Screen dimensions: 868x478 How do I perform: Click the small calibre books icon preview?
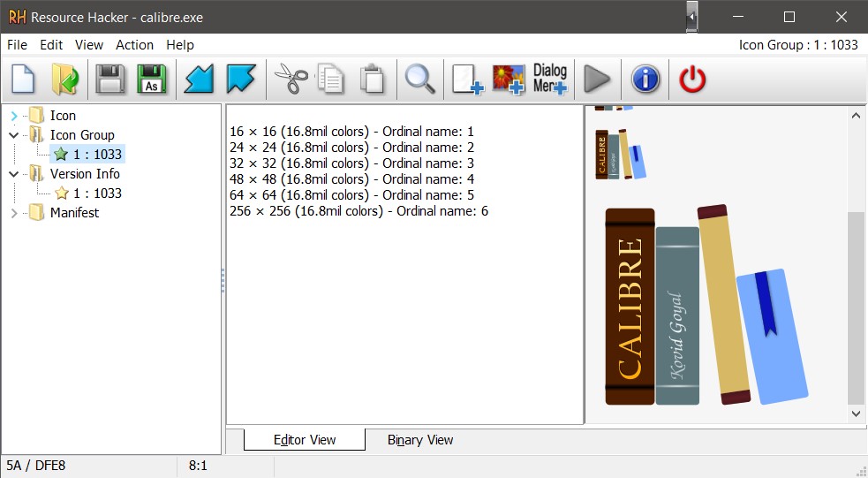[621, 154]
